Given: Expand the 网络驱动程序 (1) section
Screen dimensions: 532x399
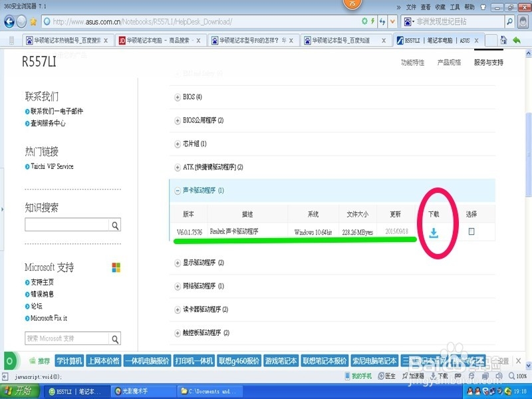Looking at the screenshot, I should click(x=177, y=287).
